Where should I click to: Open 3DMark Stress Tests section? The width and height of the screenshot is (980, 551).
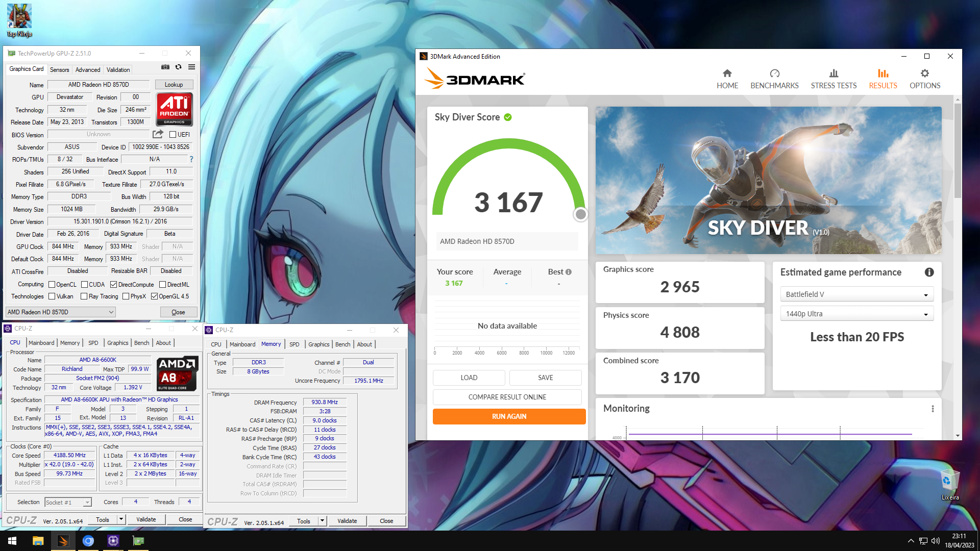tap(834, 79)
